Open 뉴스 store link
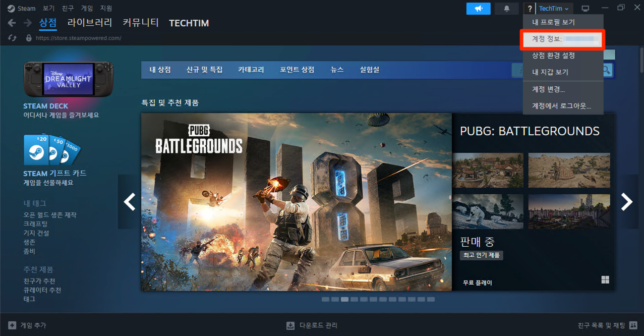This screenshot has height=336, width=644. pyautogui.click(x=337, y=70)
